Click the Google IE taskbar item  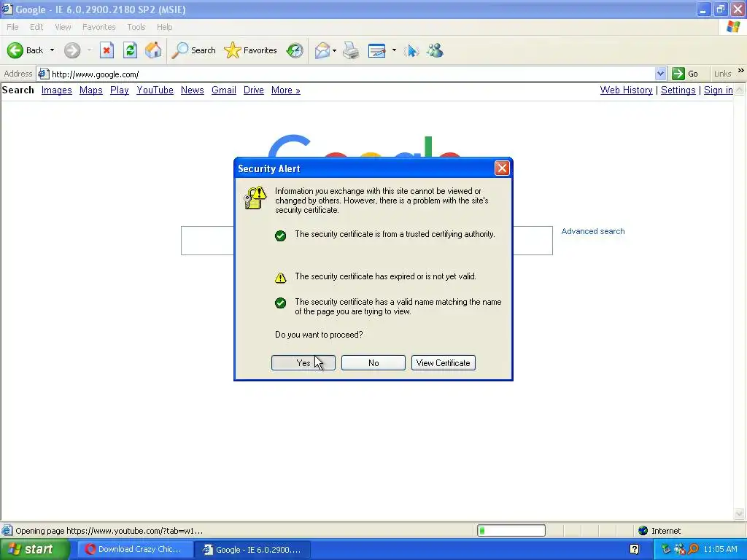(252, 549)
